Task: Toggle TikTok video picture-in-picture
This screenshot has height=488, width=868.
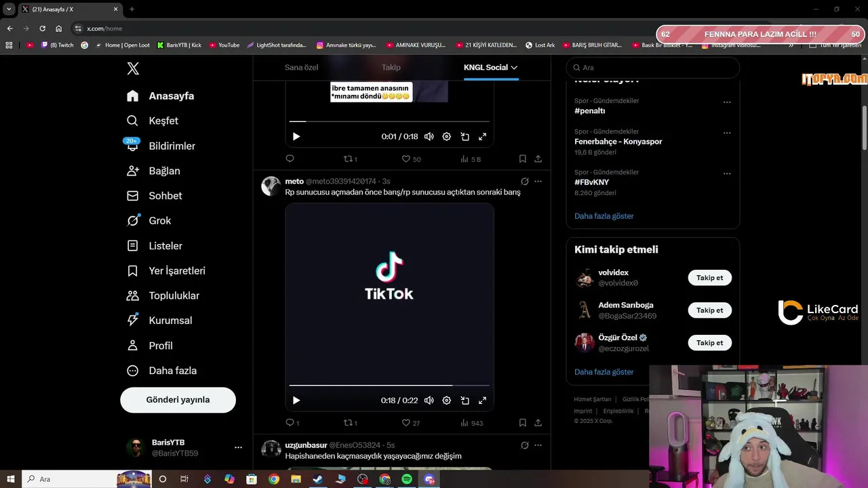Action: click(465, 401)
